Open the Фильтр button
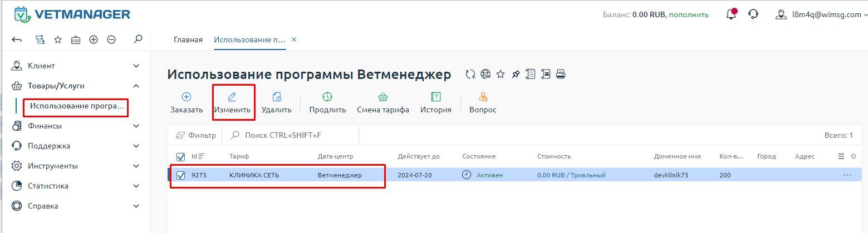 click(x=195, y=135)
